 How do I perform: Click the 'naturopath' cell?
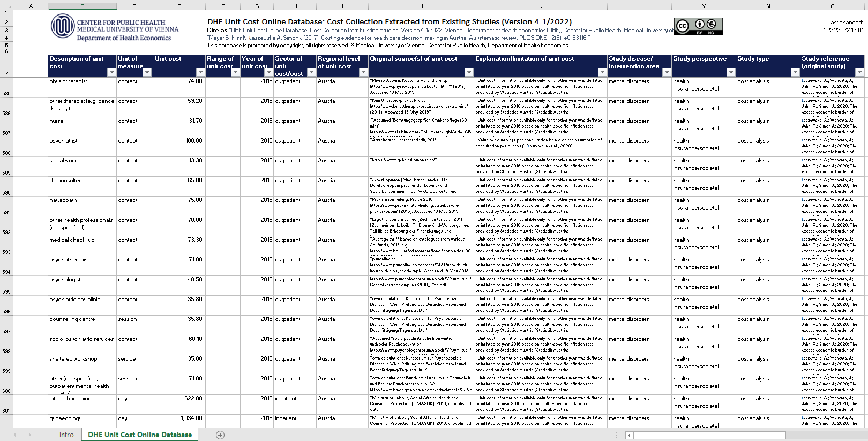82,206
